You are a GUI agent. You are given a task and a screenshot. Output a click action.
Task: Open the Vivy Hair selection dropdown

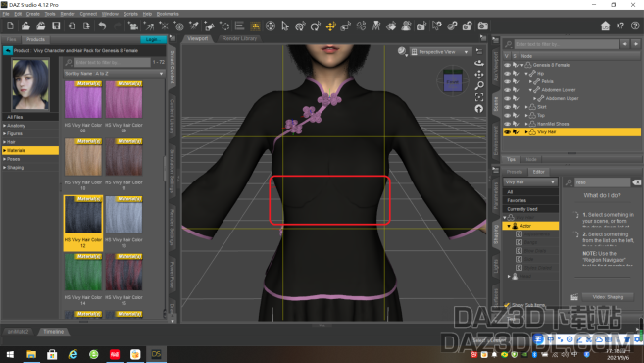530,182
